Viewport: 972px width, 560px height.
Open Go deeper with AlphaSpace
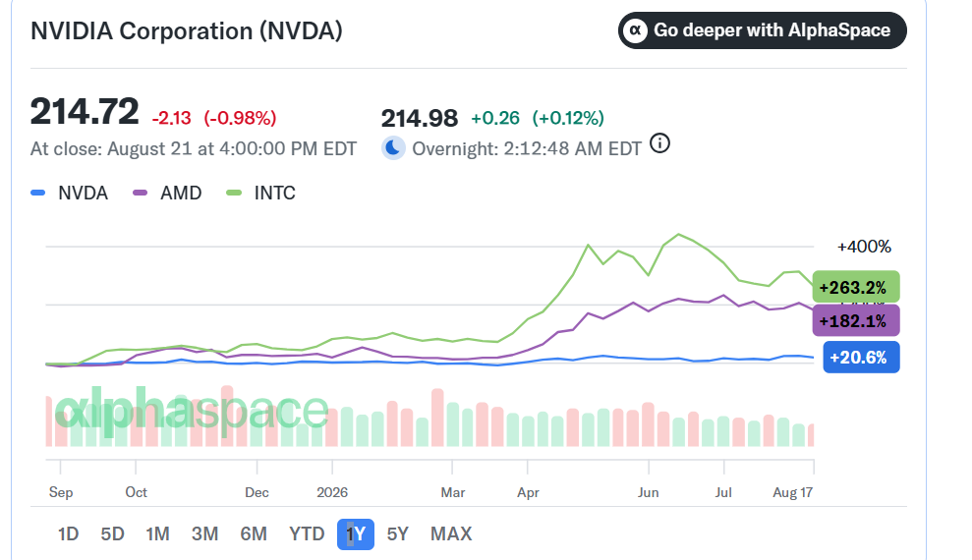(763, 30)
